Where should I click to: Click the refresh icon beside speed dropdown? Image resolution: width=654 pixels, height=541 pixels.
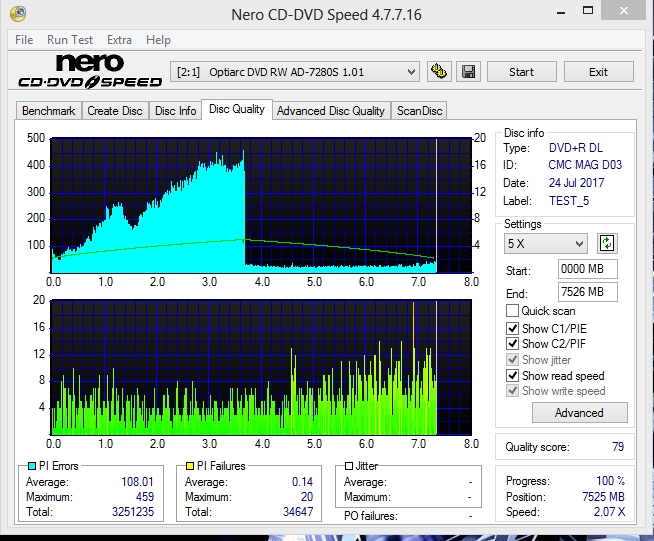(607, 243)
